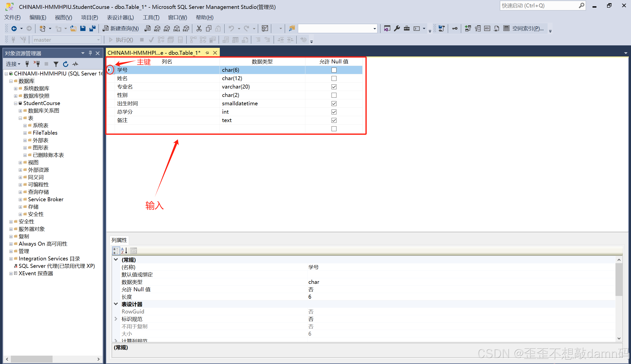Set primary key with key icon
The height and width of the screenshot is (364, 631).
455,29
